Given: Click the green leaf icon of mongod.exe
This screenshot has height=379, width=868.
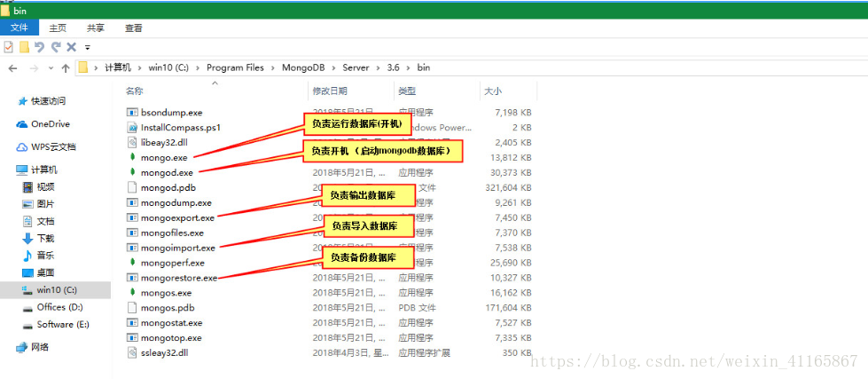Looking at the screenshot, I should (x=132, y=173).
